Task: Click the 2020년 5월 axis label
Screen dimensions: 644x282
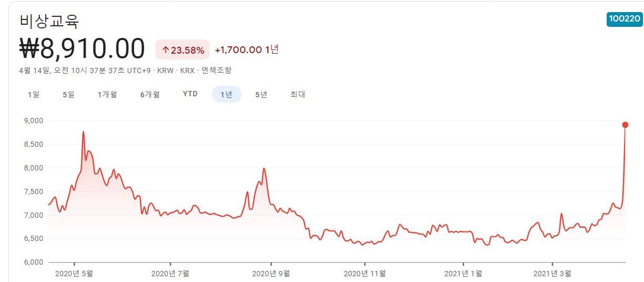Action: 74,274
